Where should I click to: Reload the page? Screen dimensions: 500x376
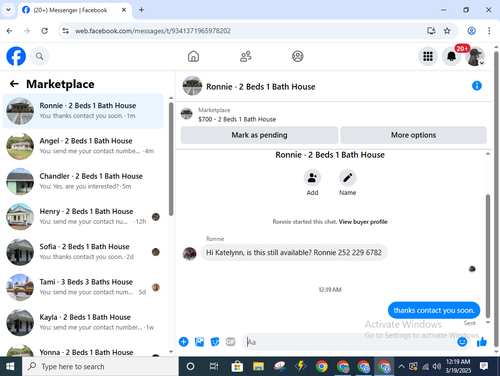pos(44,31)
